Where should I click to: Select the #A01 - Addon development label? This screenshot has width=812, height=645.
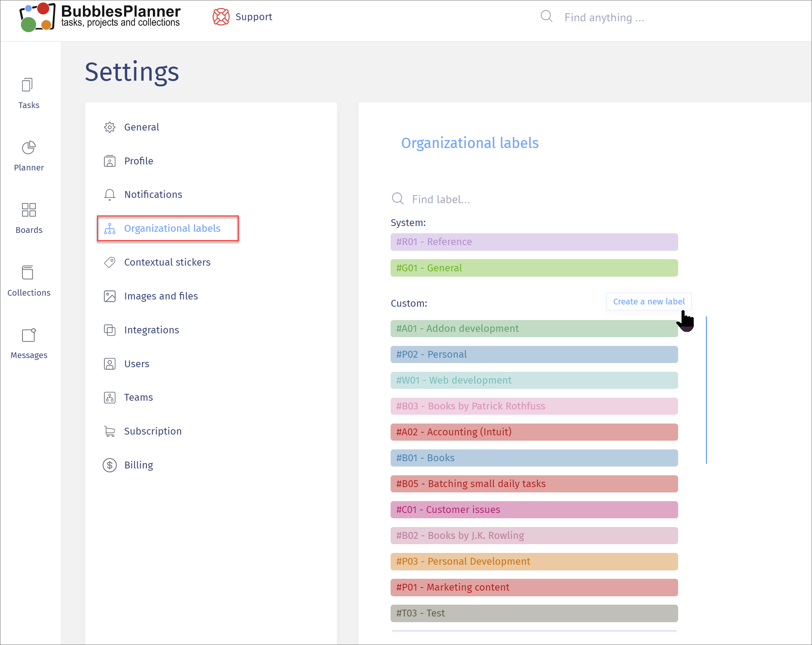[534, 328]
